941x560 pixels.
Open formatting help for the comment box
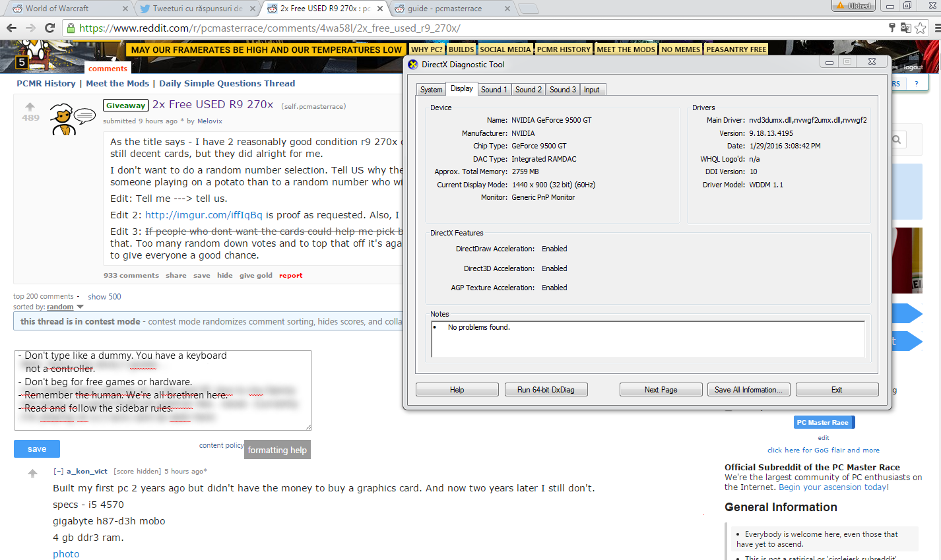point(277,450)
